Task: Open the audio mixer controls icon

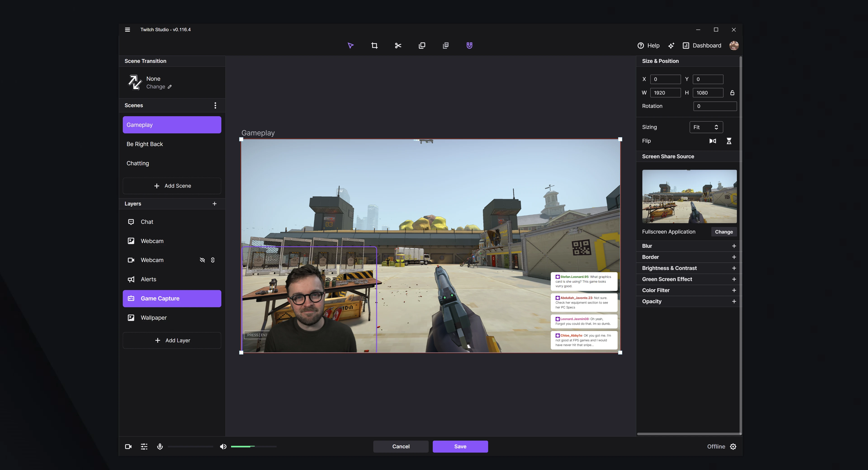Action: click(144, 446)
